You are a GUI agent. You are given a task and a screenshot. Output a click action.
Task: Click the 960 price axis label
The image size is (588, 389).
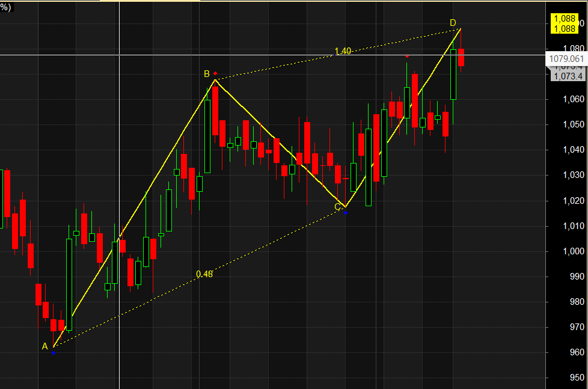(577, 352)
